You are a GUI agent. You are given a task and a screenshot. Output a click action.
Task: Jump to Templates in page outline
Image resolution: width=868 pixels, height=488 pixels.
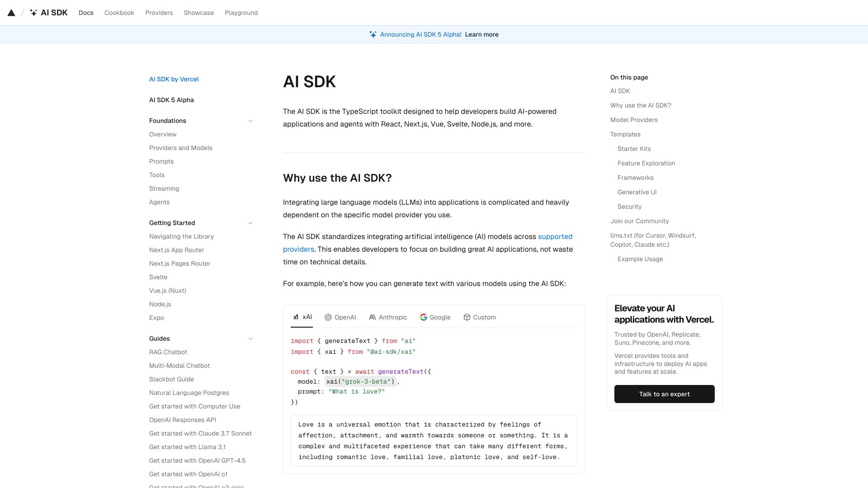click(625, 134)
